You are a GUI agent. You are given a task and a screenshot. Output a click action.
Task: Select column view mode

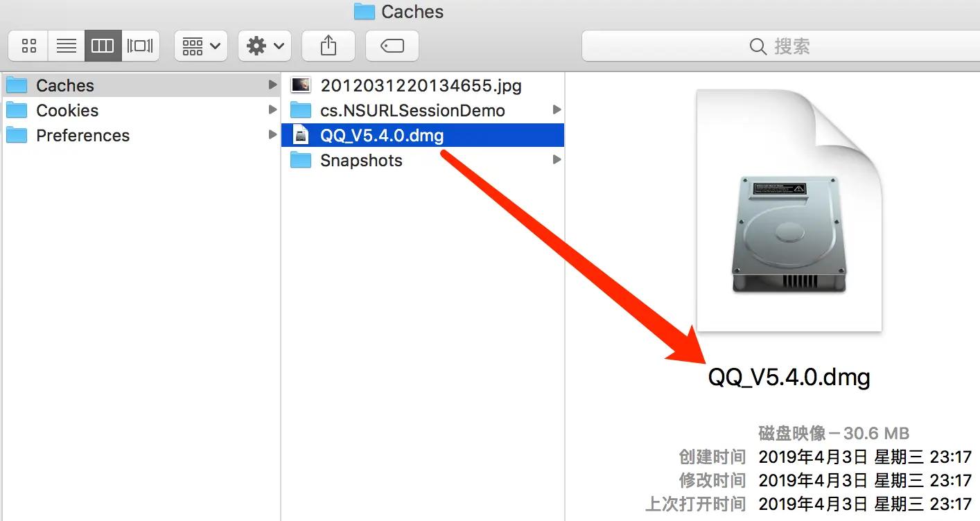point(103,46)
